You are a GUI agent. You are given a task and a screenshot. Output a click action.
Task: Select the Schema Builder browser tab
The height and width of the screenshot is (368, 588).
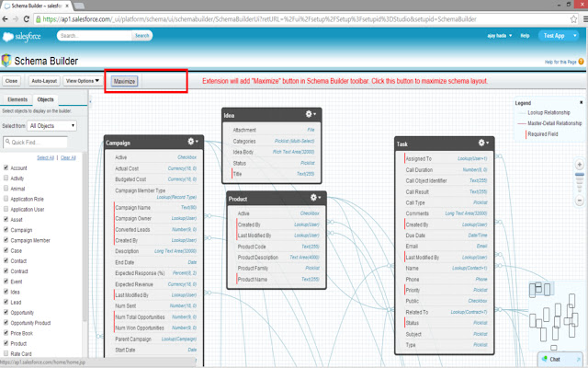(x=37, y=6)
